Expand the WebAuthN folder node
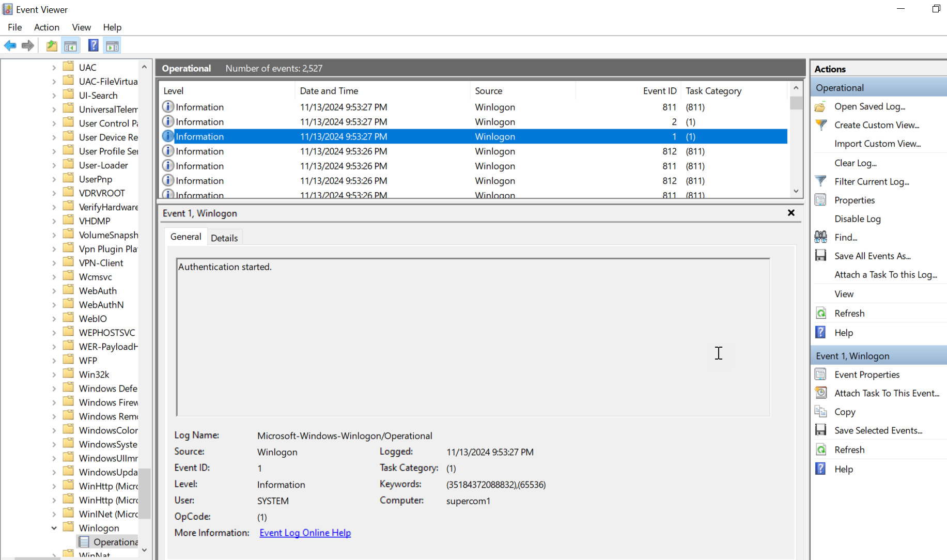This screenshot has width=947, height=560. [54, 305]
